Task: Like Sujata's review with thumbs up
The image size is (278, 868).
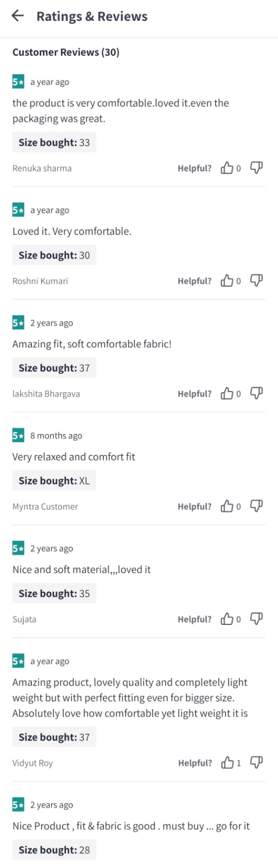Action: pos(227,620)
